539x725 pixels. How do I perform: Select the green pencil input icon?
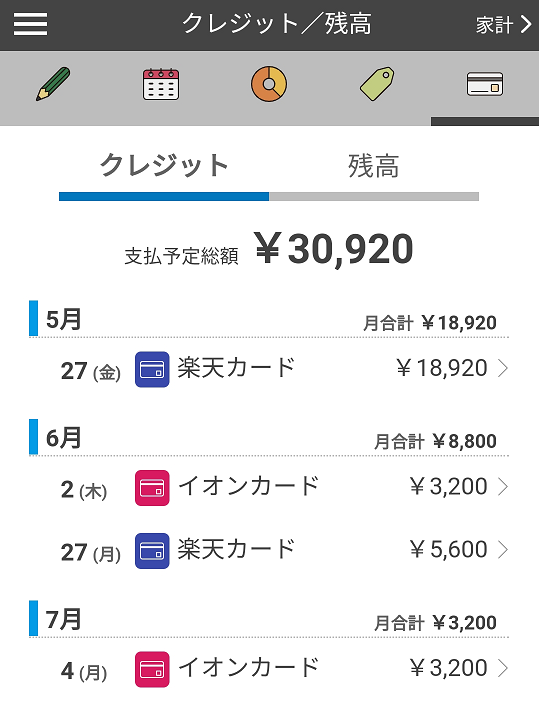[53, 84]
